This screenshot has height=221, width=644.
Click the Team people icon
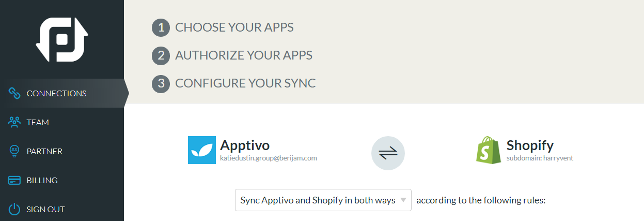click(14, 122)
